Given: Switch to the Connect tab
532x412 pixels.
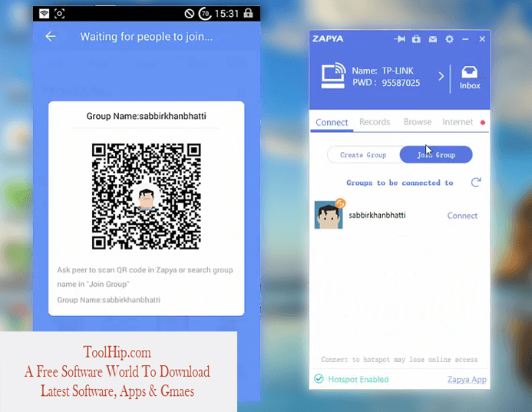Looking at the screenshot, I should tap(332, 122).
